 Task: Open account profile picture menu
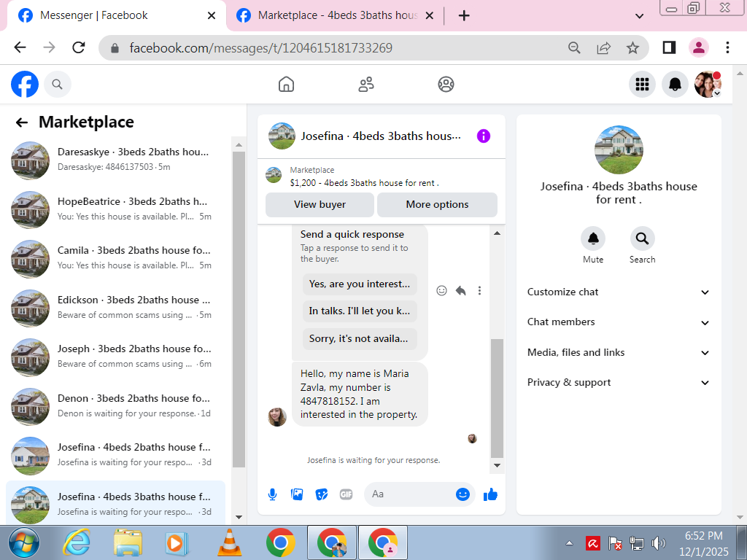pos(708,85)
